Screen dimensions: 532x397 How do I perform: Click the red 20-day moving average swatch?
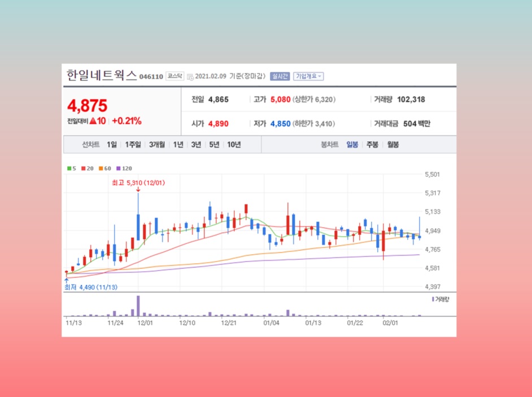click(x=84, y=168)
